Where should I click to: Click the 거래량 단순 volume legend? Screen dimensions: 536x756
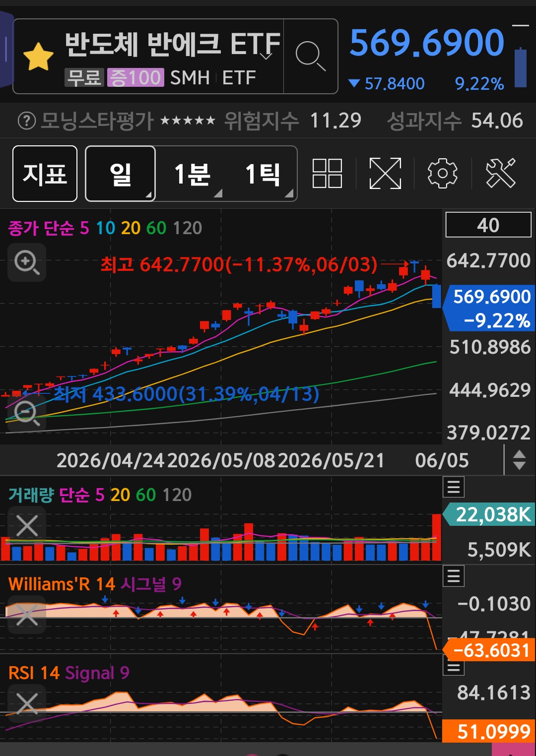tap(49, 495)
